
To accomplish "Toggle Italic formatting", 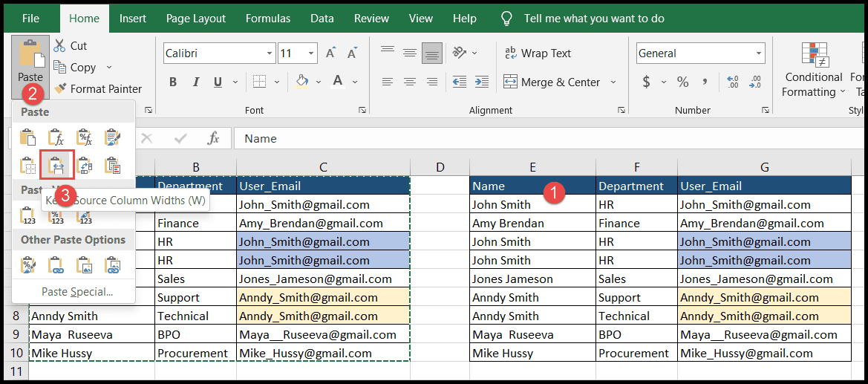I will 195,82.
